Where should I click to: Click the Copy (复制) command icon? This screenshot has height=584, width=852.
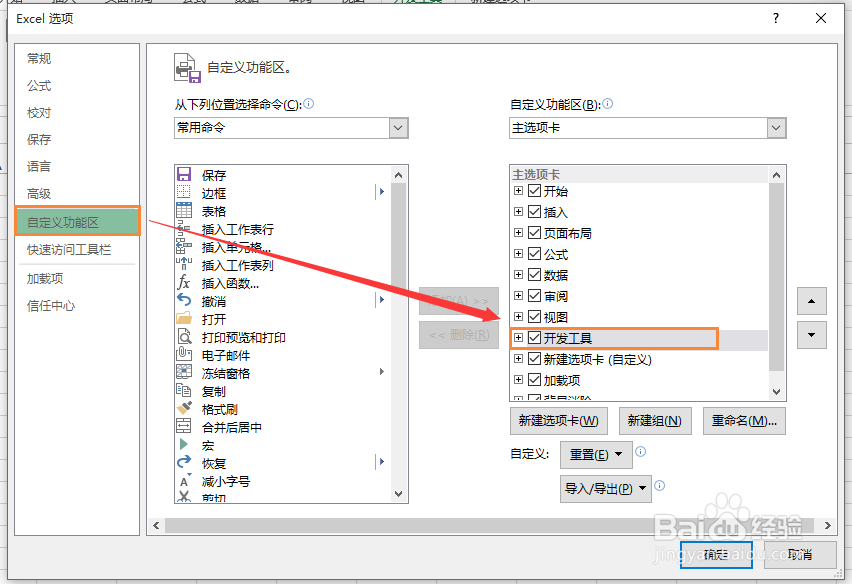184,391
